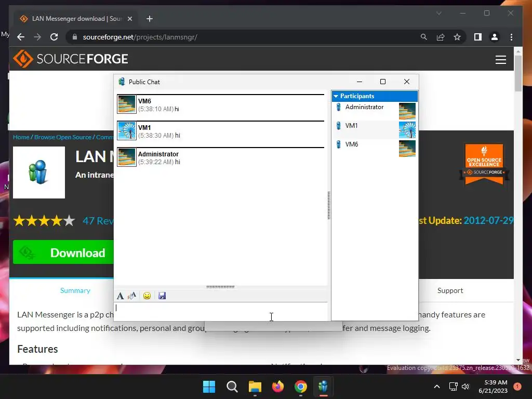The image size is (532, 399).
Task: Open the Windows Start menu
Action: click(x=209, y=387)
